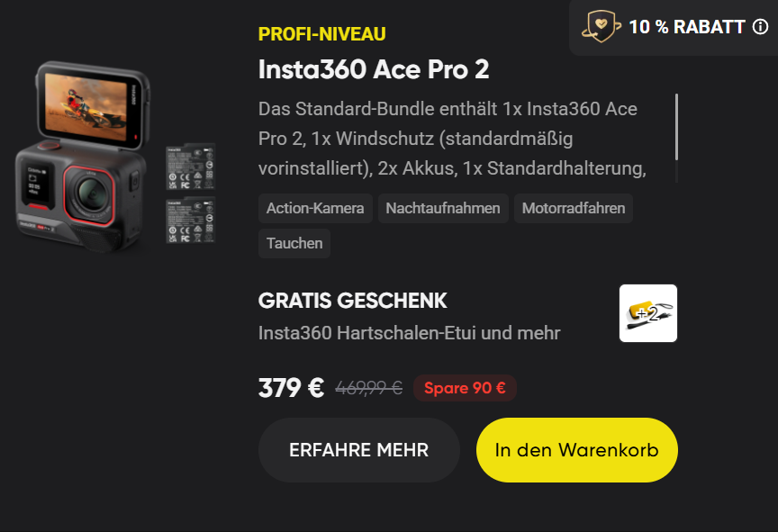Click the GRATIS GESCHENK heading

352,301
